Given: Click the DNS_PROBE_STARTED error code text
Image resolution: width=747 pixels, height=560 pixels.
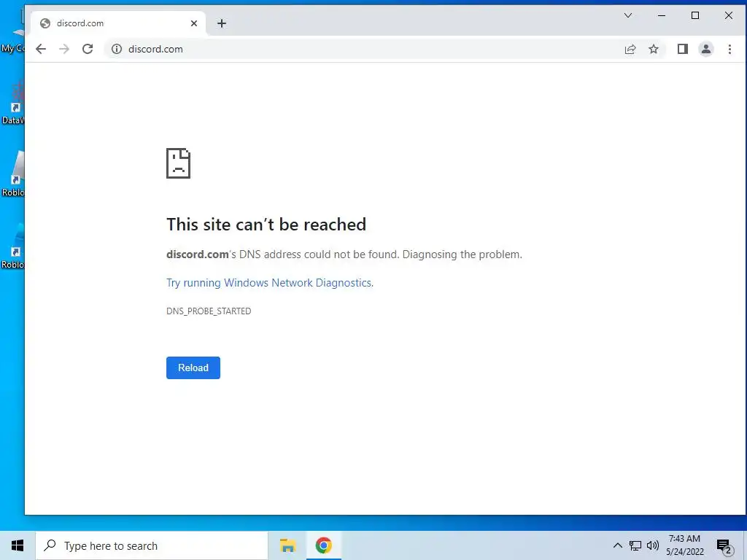Looking at the screenshot, I should (x=209, y=311).
